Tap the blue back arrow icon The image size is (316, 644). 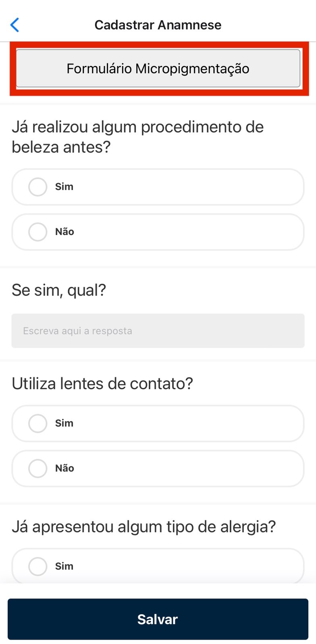[x=15, y=25]
